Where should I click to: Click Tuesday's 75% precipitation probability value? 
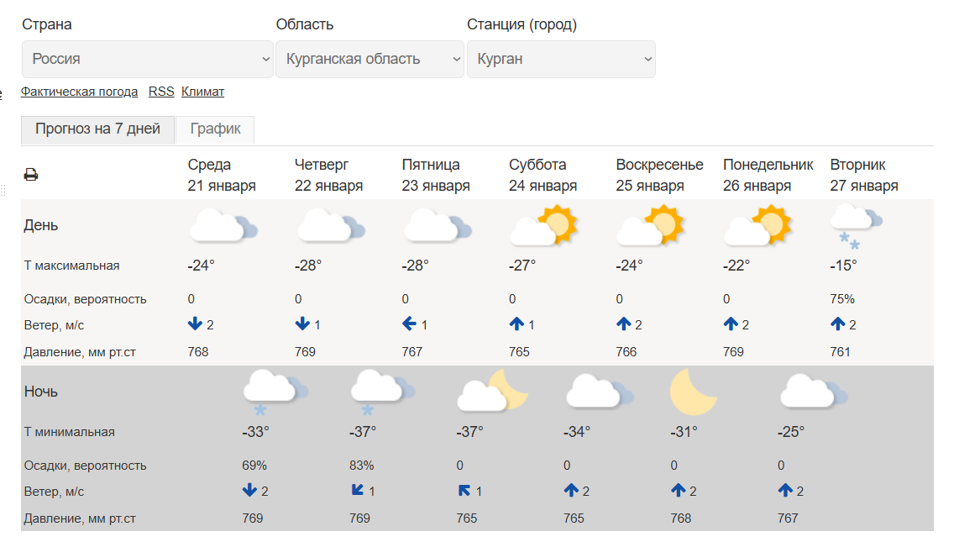tap(842, 299)
